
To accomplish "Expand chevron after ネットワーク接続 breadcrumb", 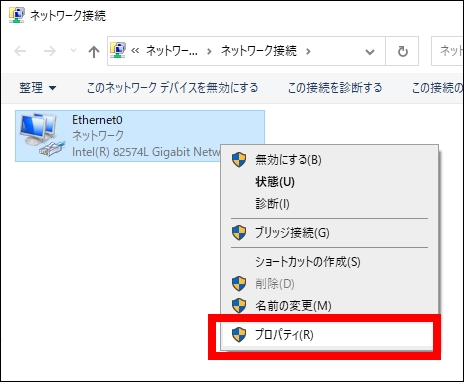I will (x=308, y=51).
